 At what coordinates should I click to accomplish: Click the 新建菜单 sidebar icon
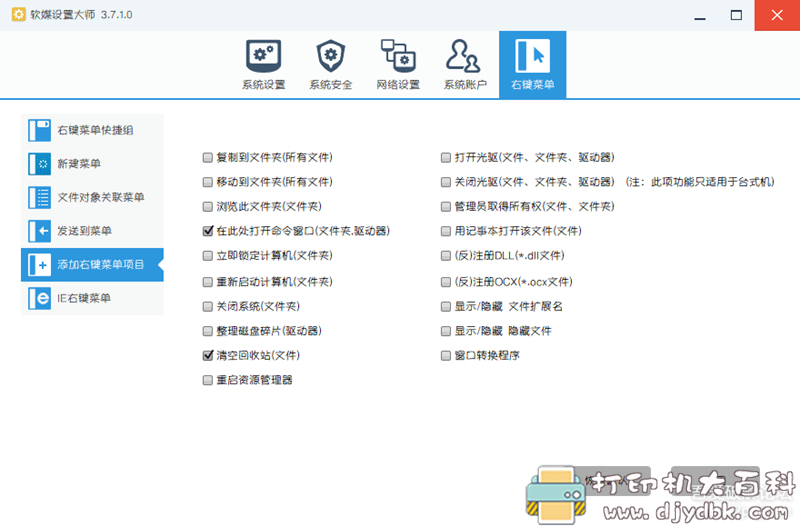pos(39,164)
